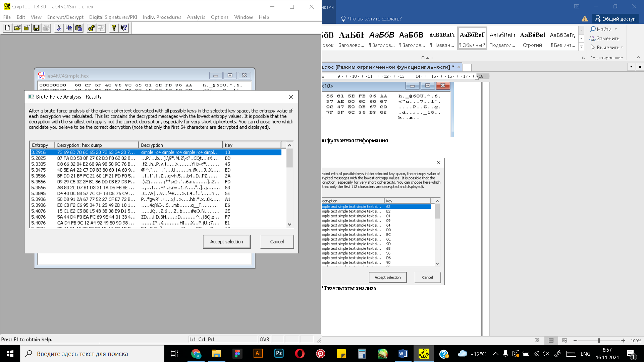644x362 pixels.
Task: Click the Windows Start button
Action: [10, 354]
